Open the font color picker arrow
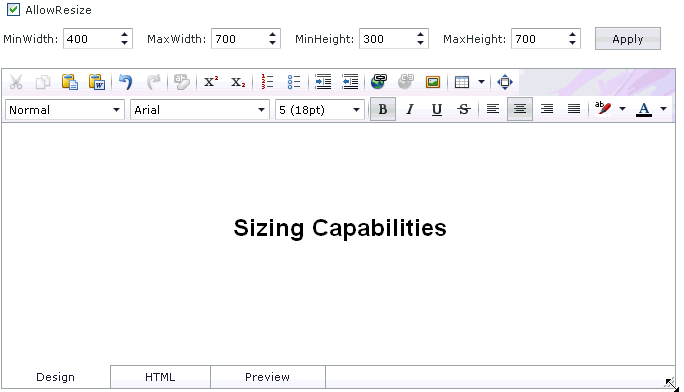684x392 pixels. click(x=663, y=109)
